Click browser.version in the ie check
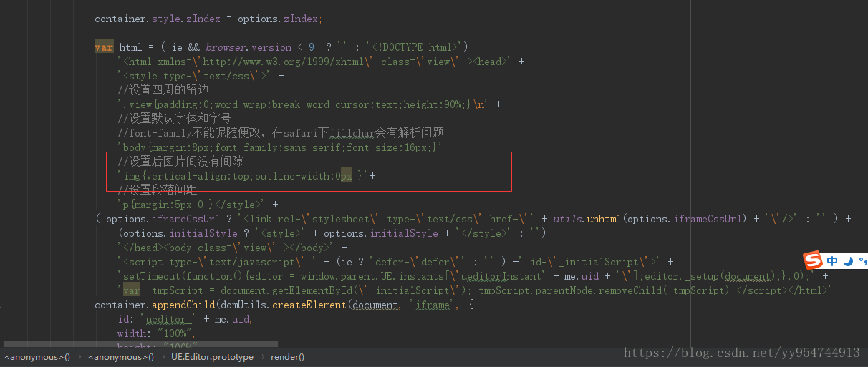Image resolution: width=868 pixels, height=367 pixels. pyautogui.click(x=249, y=47)
